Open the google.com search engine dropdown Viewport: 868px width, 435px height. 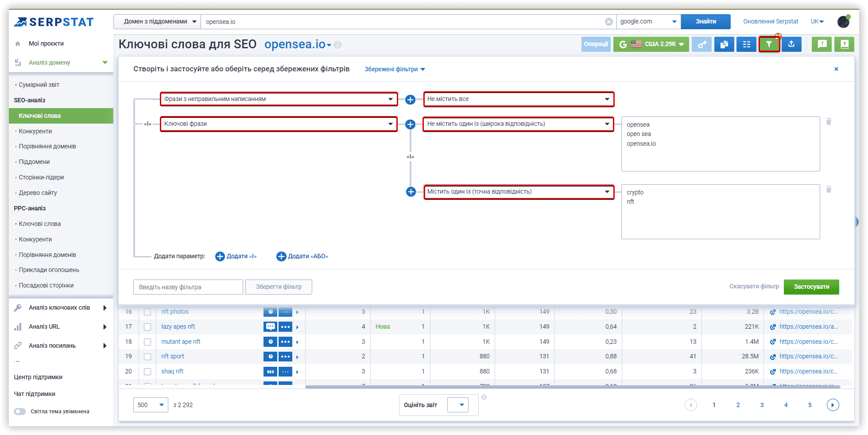click(648, 22)
